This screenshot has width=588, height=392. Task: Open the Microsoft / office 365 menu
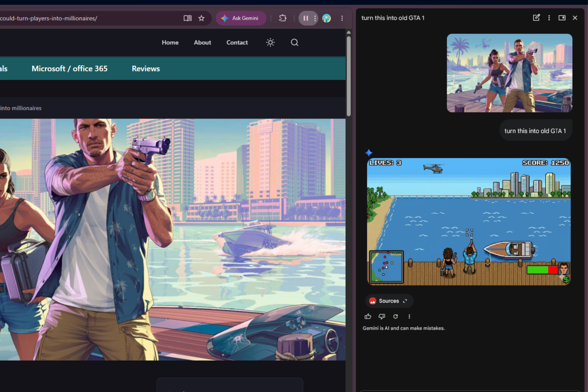click(x=69, y=68)
